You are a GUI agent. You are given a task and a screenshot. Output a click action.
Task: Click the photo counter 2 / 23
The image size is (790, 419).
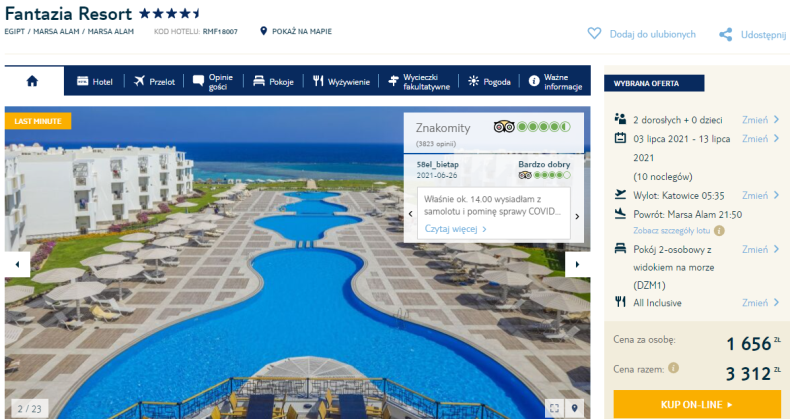click(x=29, y=408)
